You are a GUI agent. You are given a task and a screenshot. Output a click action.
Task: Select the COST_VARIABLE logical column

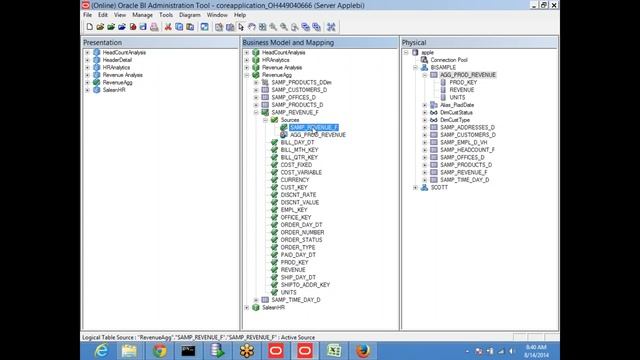pos(301,172)
